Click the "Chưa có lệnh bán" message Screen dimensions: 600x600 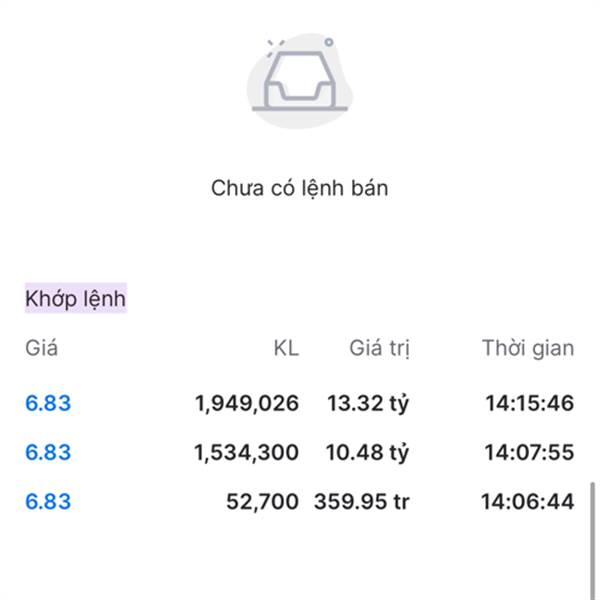[x=299, y=188]
